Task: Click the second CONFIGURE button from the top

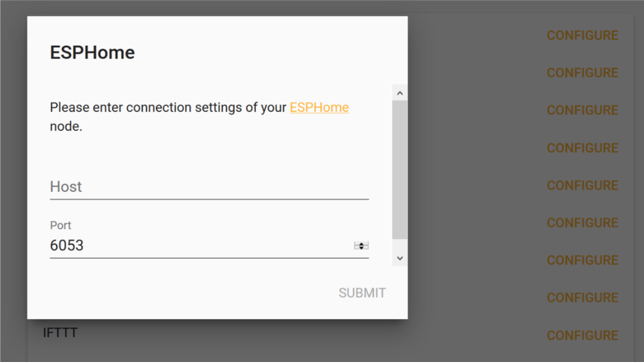Action: (x=582, y=73)
